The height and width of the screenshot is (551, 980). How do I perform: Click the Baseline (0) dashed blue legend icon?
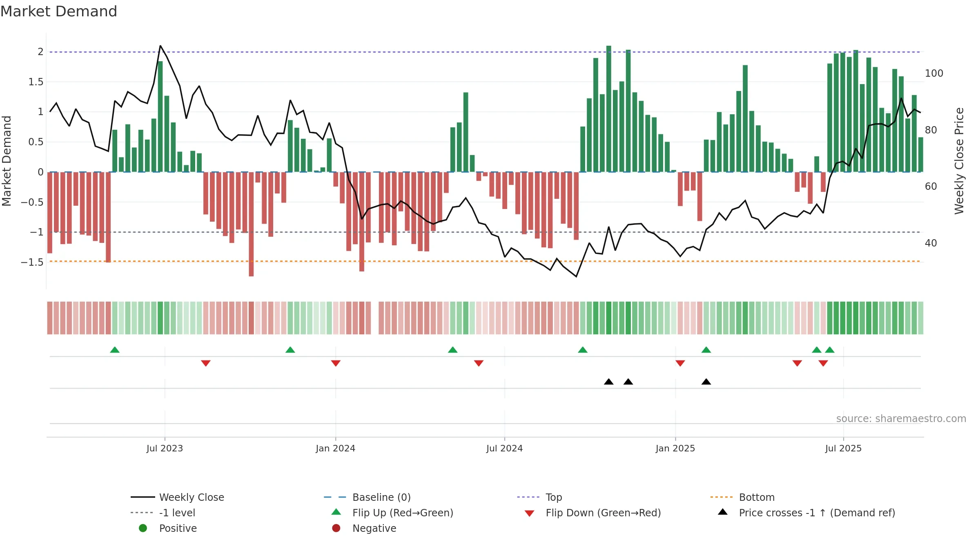coord(336,497)
